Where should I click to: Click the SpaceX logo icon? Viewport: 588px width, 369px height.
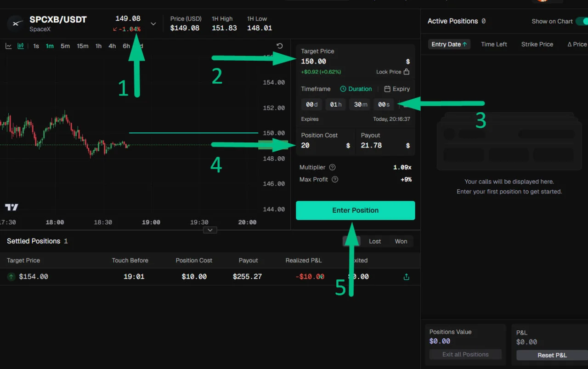(16, 23)
